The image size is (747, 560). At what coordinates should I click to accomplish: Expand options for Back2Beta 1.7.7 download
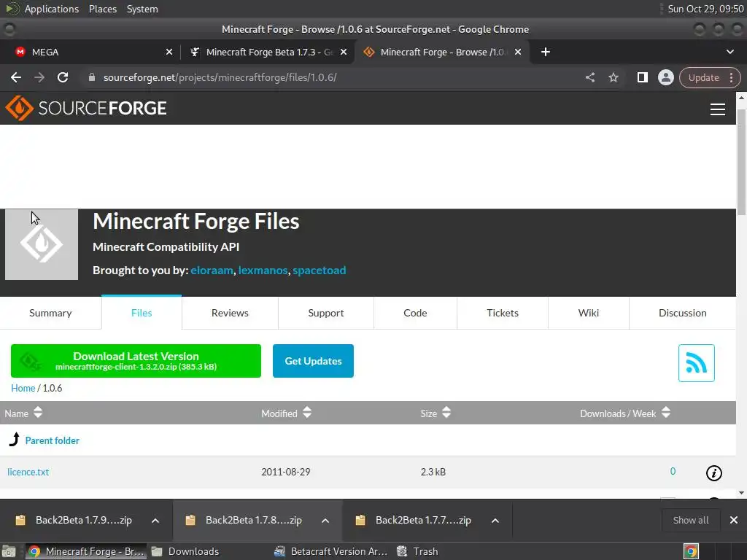[x=495, y=521]
